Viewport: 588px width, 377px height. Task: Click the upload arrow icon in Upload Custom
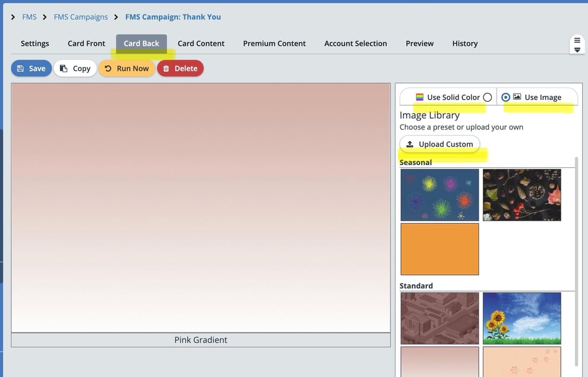[x=410, y=144]
